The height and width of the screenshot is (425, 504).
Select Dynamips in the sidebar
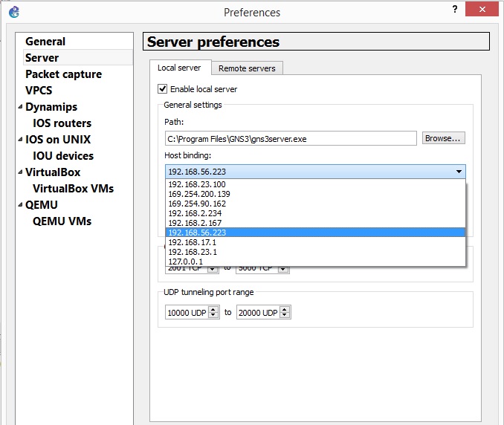coord(51,107)
